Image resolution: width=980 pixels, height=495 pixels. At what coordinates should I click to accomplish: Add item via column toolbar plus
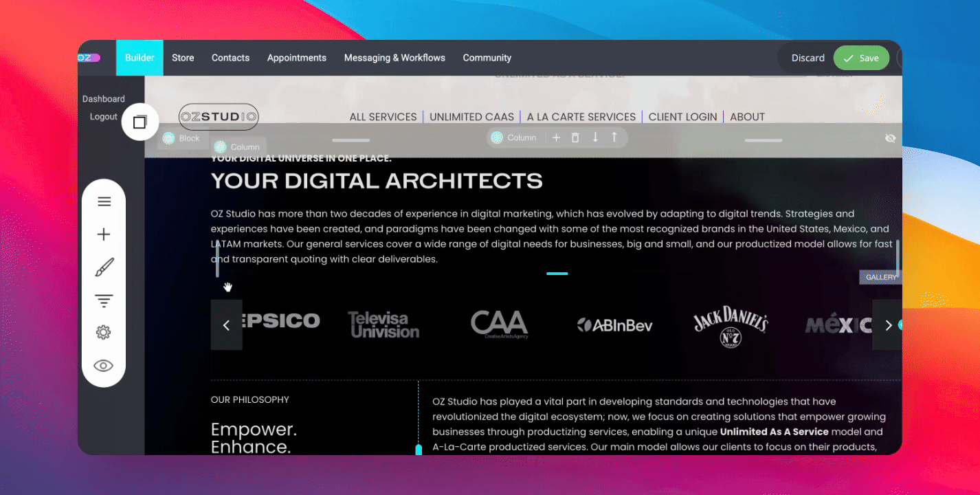coord(557,137)
